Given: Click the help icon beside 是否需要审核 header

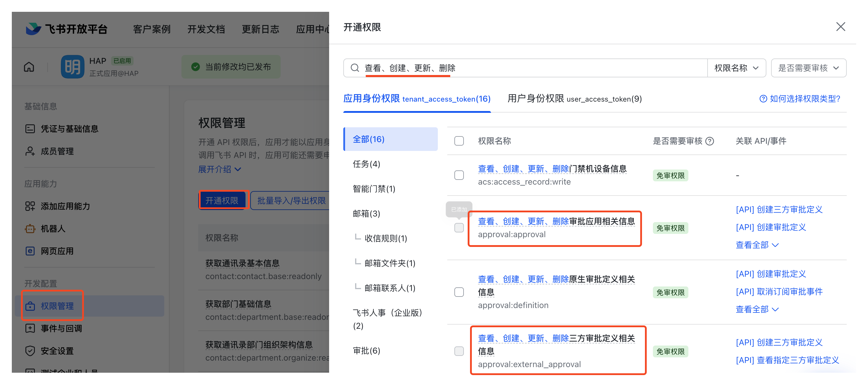Looking at the screenshot, I should point(710,141).
